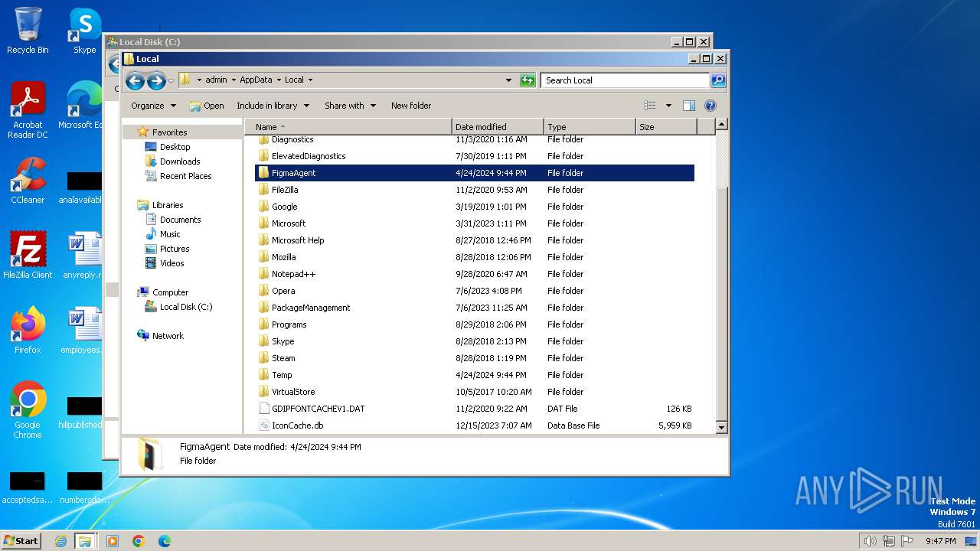This screenshot has width=980, height=551.
Task: Expand the arrow after AppData in address bar
Action: (x=279, y=80)
